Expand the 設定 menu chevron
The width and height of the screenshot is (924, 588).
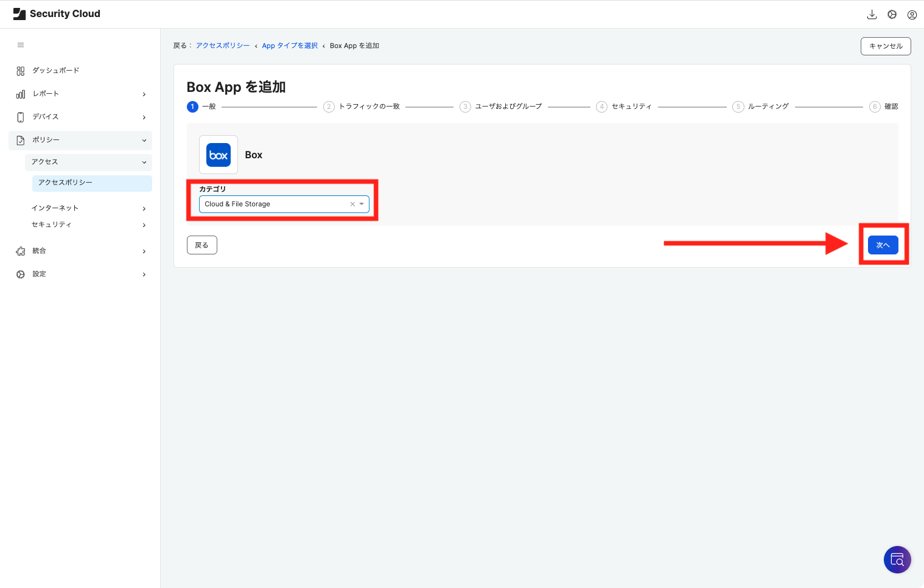pos(144,275)
